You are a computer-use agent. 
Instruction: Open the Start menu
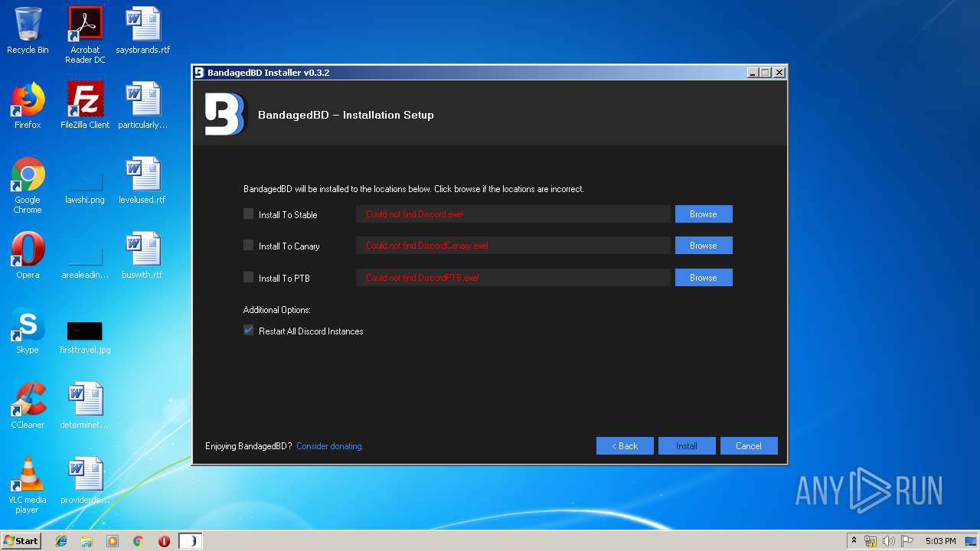[21, 541]
